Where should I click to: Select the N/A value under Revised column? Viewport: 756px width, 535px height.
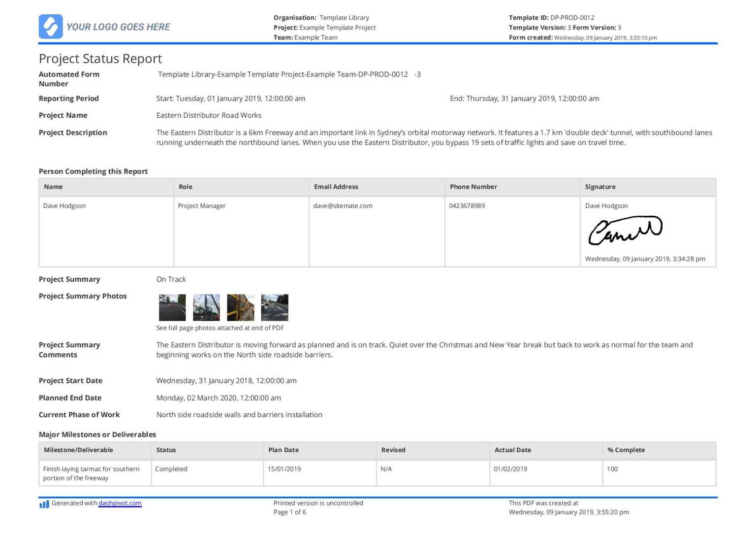coord(385,468)
